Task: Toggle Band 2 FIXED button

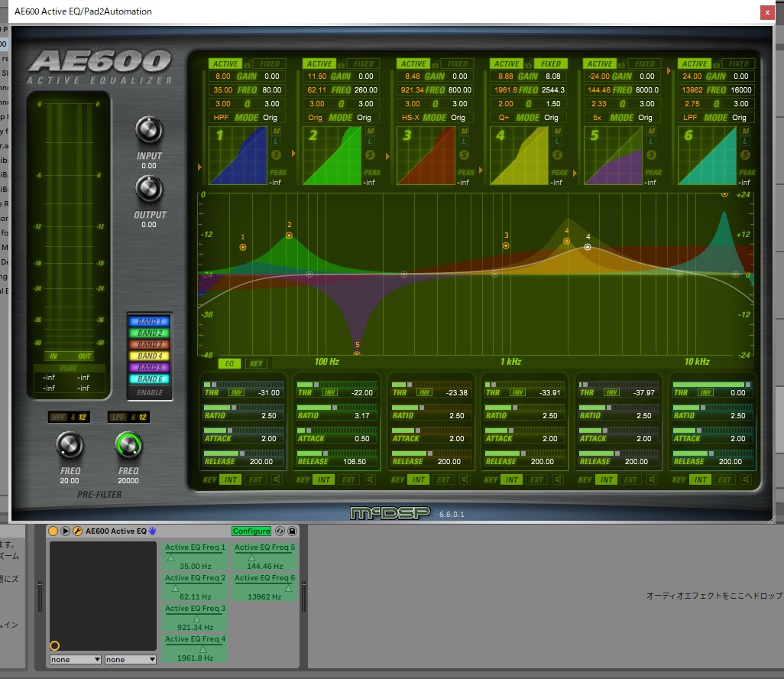Action: point(364,64)
